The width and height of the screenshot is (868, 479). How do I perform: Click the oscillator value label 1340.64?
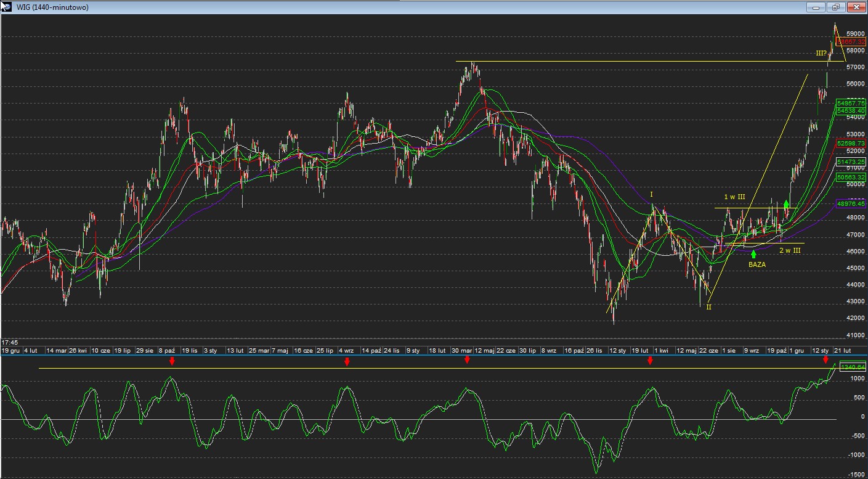(x=853, y=367)
